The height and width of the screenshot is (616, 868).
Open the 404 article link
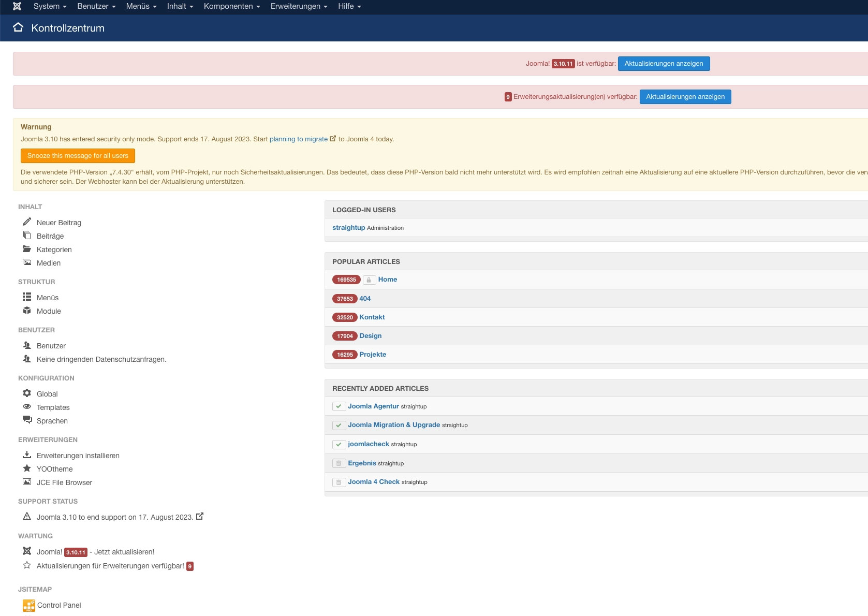[365, 298]
